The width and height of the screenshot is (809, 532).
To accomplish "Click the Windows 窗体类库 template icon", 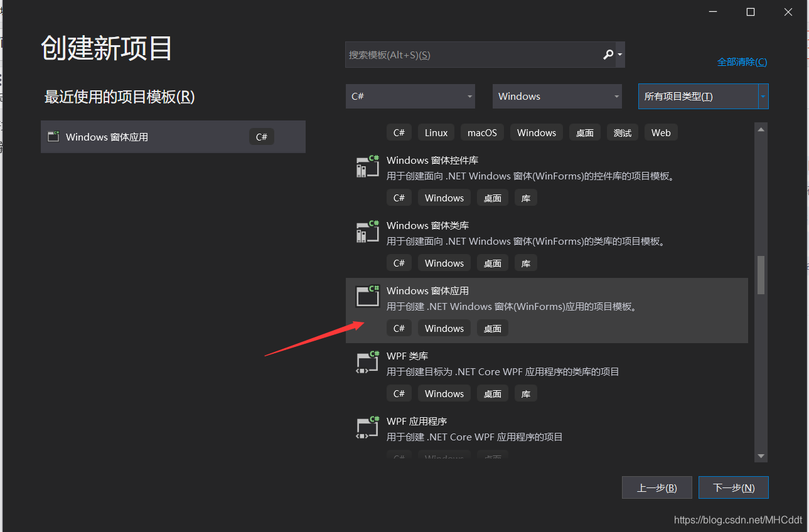I will pos(368,231).
